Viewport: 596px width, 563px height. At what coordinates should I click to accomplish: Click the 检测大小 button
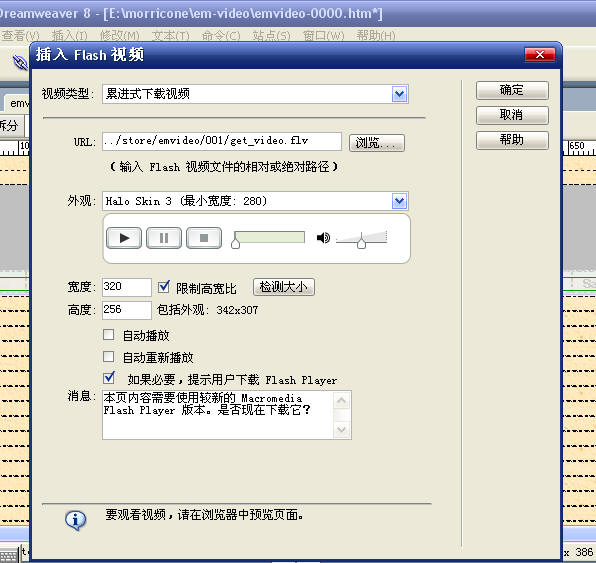pyautogui.click(x=284, y=287)
